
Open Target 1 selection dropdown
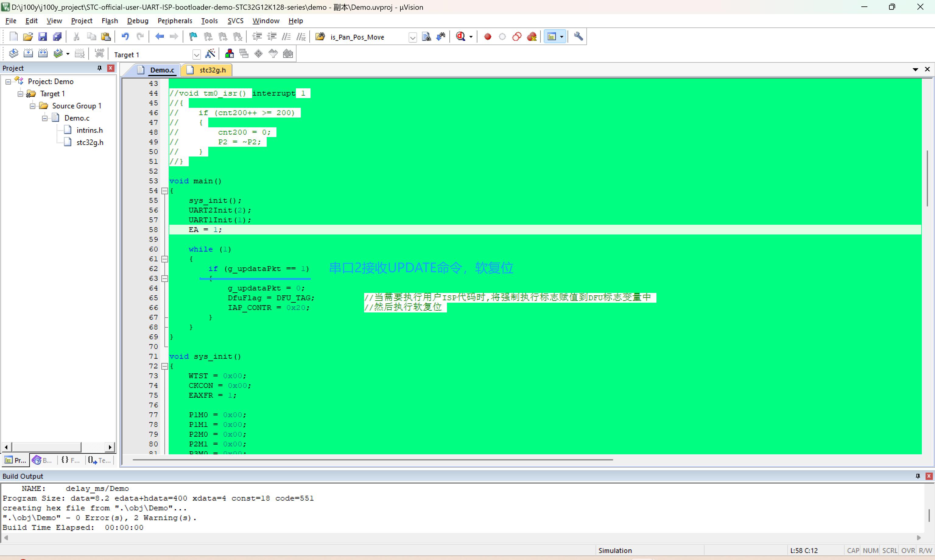196,55
